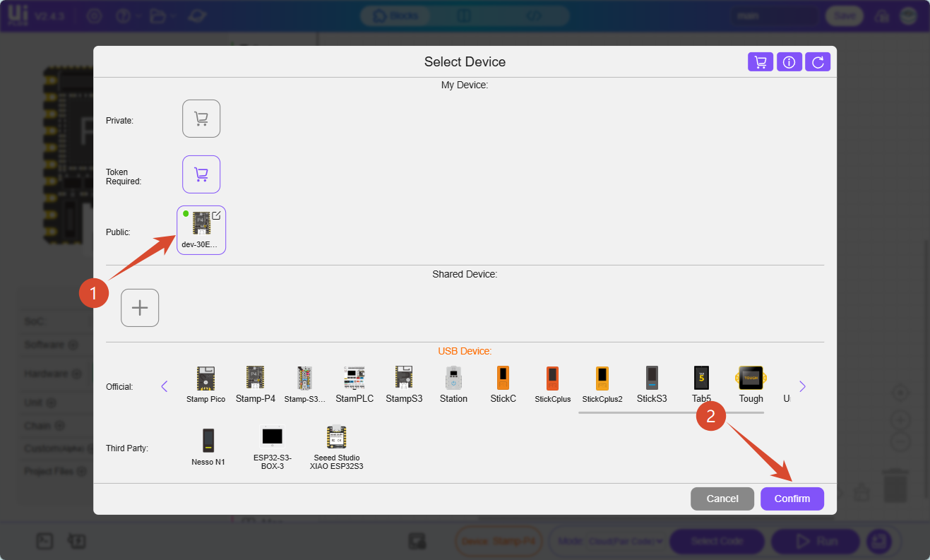Click the info icon in Select Device header
Viewport: 930px width, 560px height.
789,62
